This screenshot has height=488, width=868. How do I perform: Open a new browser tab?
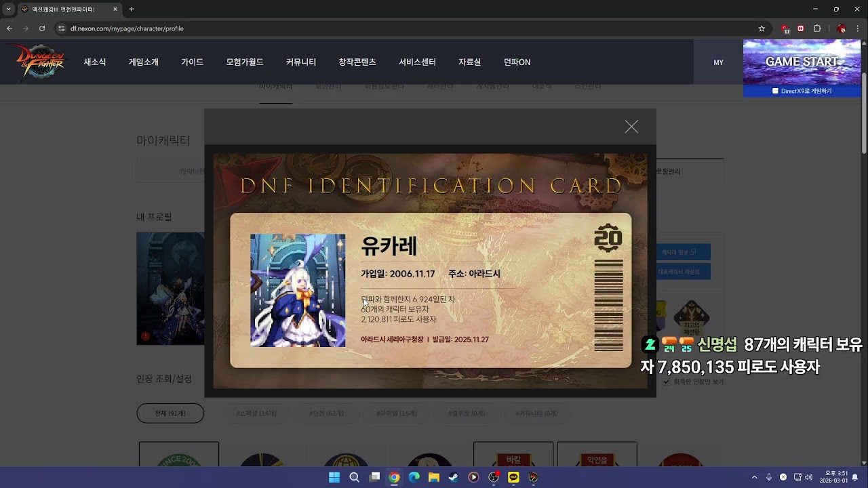point(132,9)
